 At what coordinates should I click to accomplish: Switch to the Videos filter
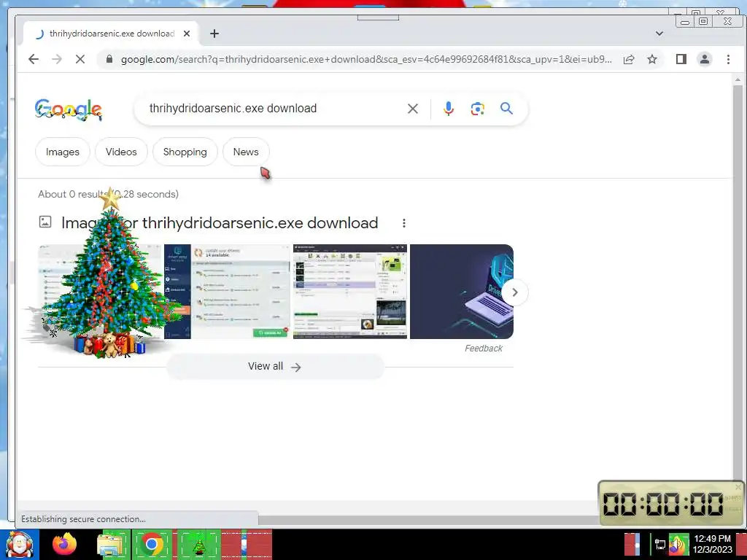(121, 152)
